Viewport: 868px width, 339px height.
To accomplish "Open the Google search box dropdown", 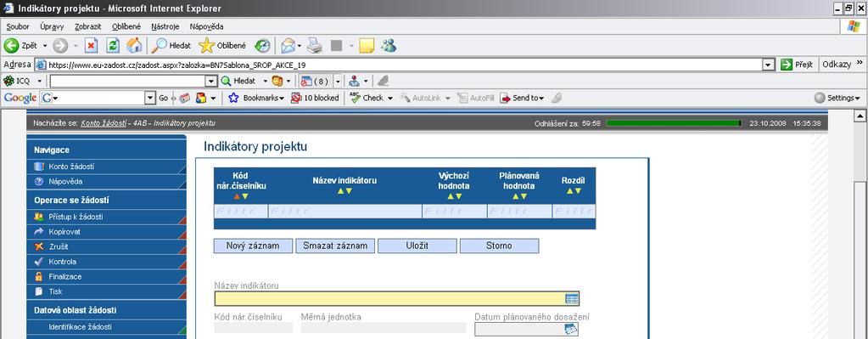I will (150, 98).
